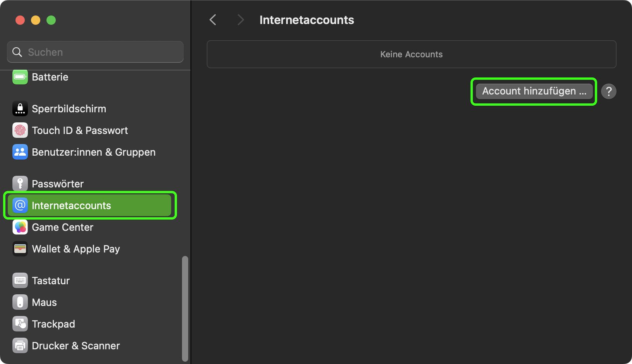The height and width of the screenshot is (364, 632).
Task: Click the sidebar vertical scrollbar
Action: pyautogui.click(x=185, y=308)
